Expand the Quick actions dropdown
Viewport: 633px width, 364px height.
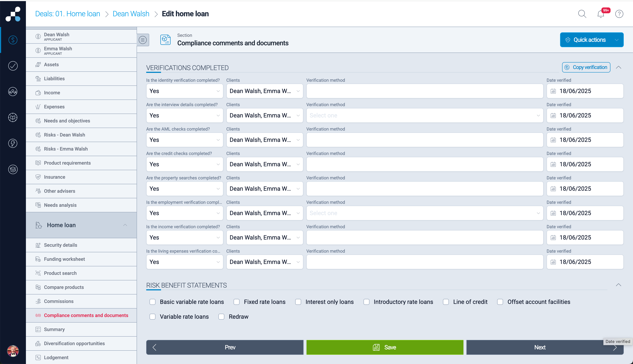[x=592, y=40]
